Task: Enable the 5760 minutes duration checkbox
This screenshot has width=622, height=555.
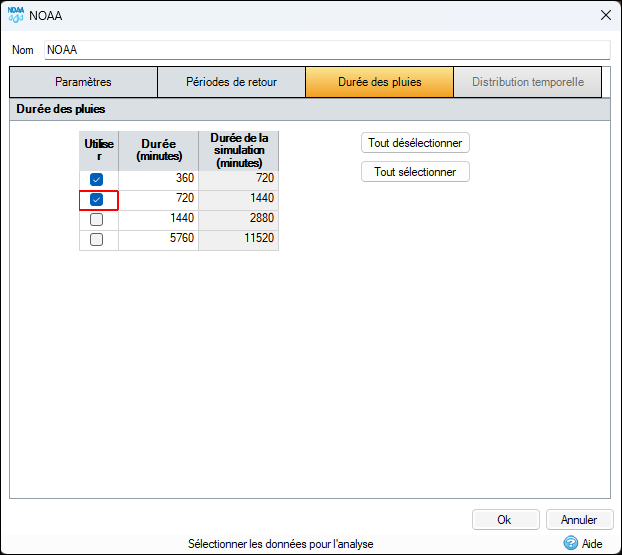Action: point(96,239)
